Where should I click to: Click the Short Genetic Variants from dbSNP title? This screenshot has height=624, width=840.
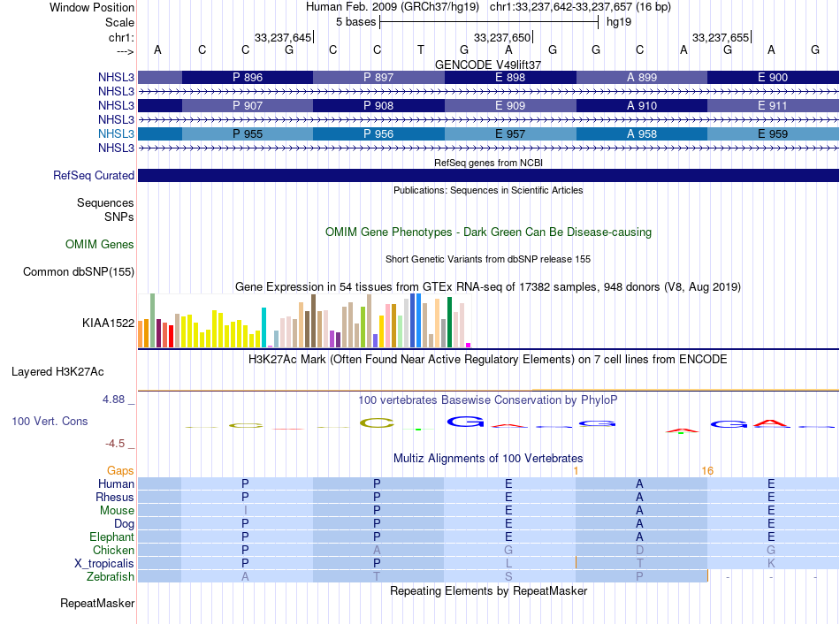coord(488,259)
